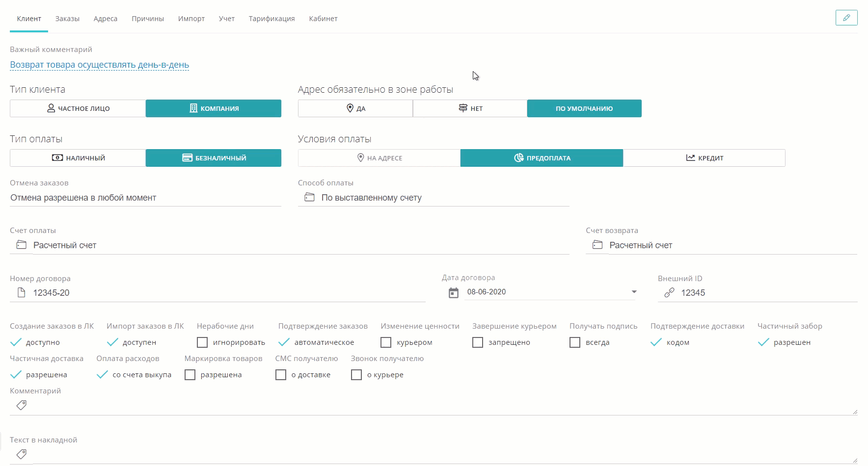Enable Маркировка товаров разрешена checkbox
Viewport: 868px width, 466px height.
(190, 375)
